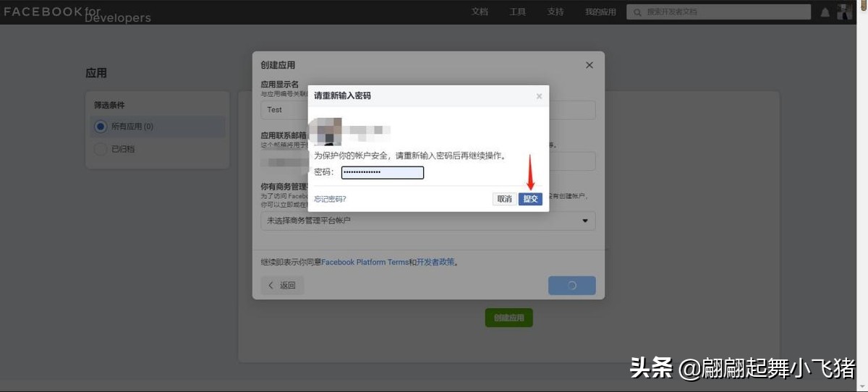Open the notifications bell icon
This screenshot has width=868, height=392.
coord(825,12)
